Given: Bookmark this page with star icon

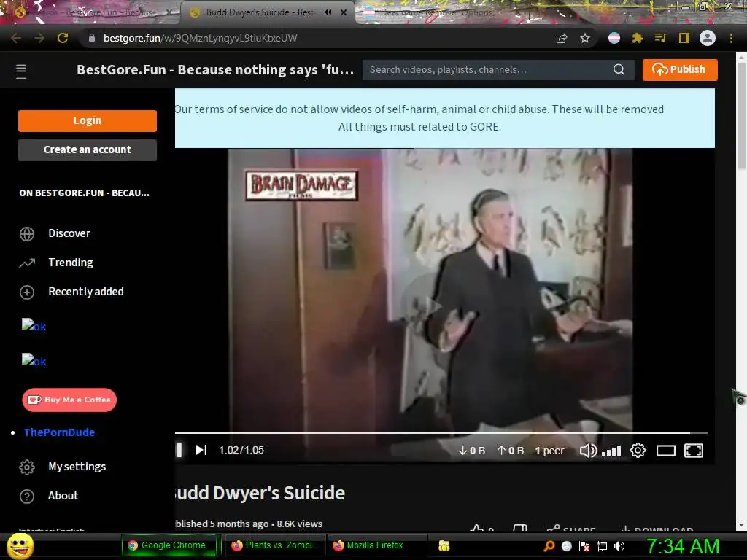Looking at the screenshot, I should tap(585, 38).
